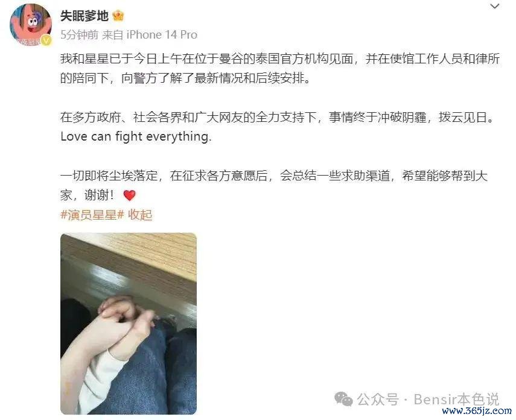Click the yellow verified badge on avatar
The height and width of the screenshot is (420, 516).
[x=46, y=40]
